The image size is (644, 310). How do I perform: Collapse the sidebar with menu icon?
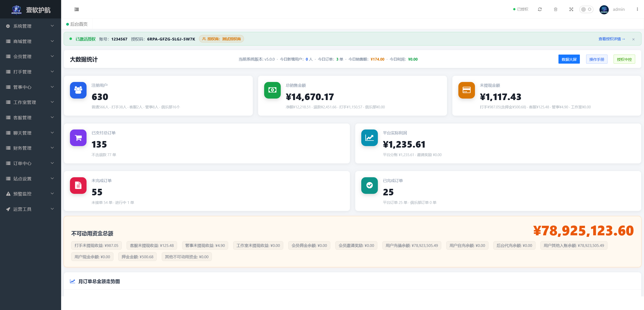point(77,9)
